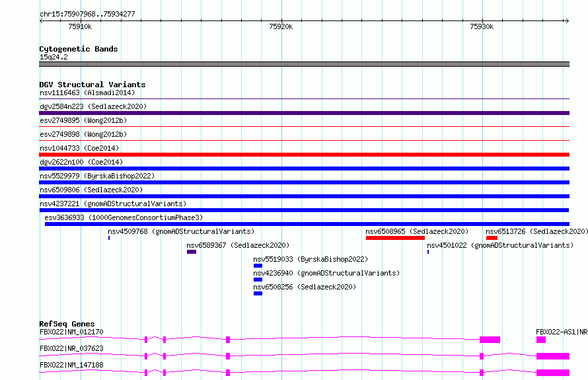Open the nsv6509806 (Sedlazeck2020) label
The width and height of the screenshot is (588, 380).
click(x=91, y=190)
